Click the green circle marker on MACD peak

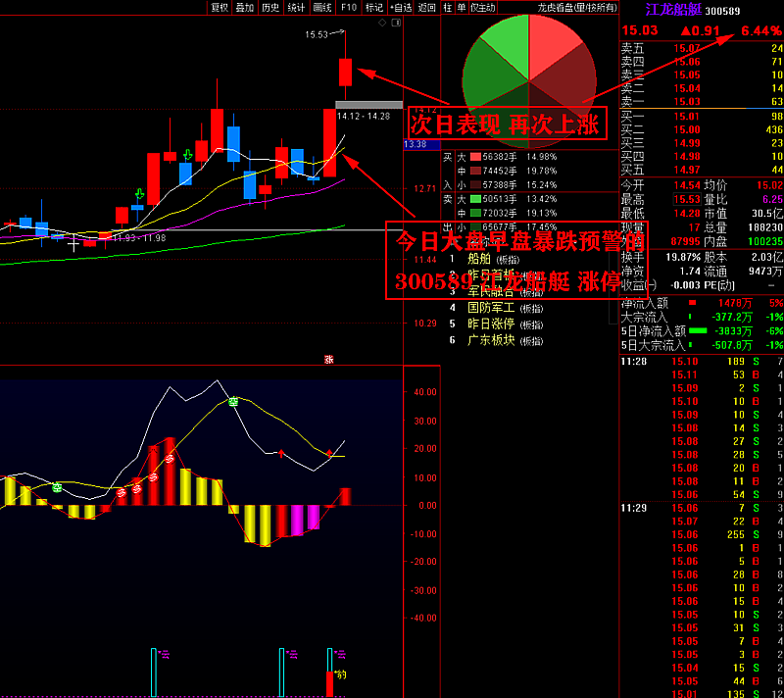pyautogui.click(x=233, y=402)
